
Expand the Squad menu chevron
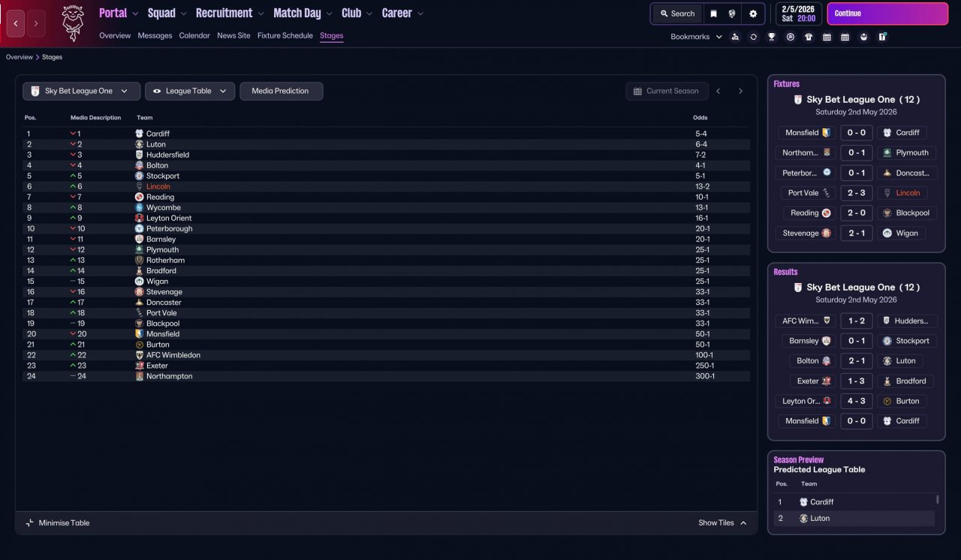click(184, 14)
